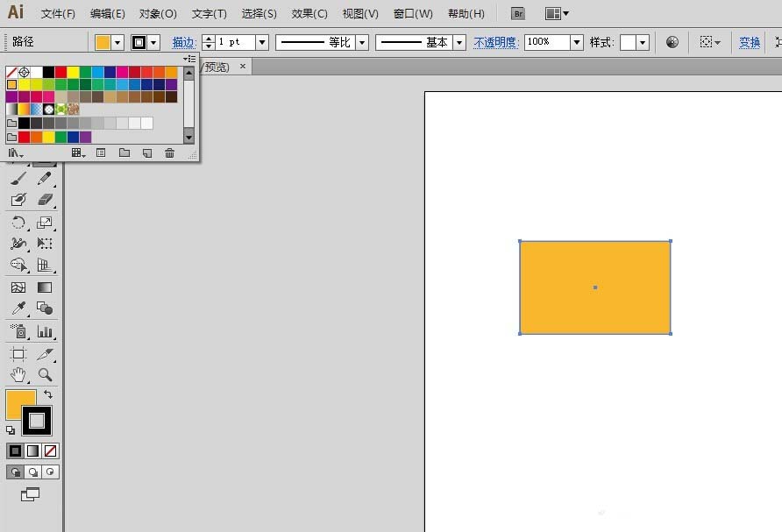The width and height of the screenshot is (782, 532).
Task: Open the 编辑(E) menu
Action: point(107,14)
